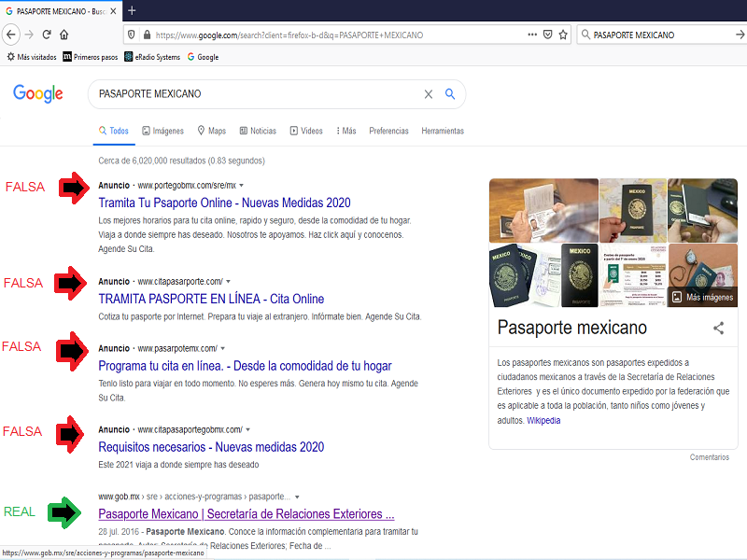
Task: View passport beside keyboard thumbnail
Action: click(702, 211)
